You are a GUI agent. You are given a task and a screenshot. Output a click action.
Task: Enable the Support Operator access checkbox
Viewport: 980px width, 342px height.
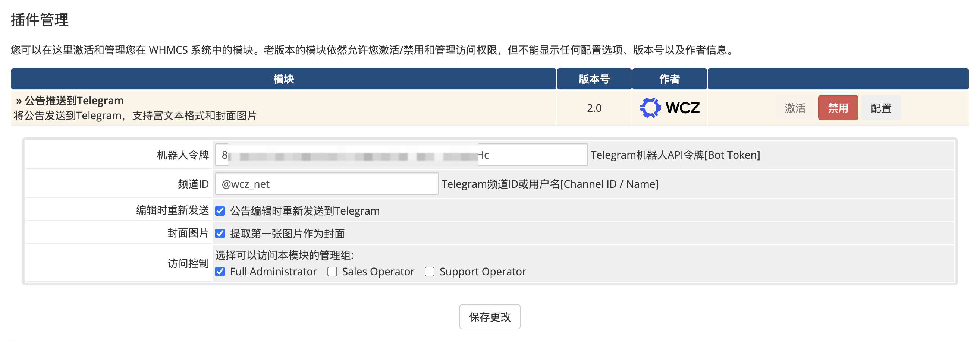(x=430, y=271)
